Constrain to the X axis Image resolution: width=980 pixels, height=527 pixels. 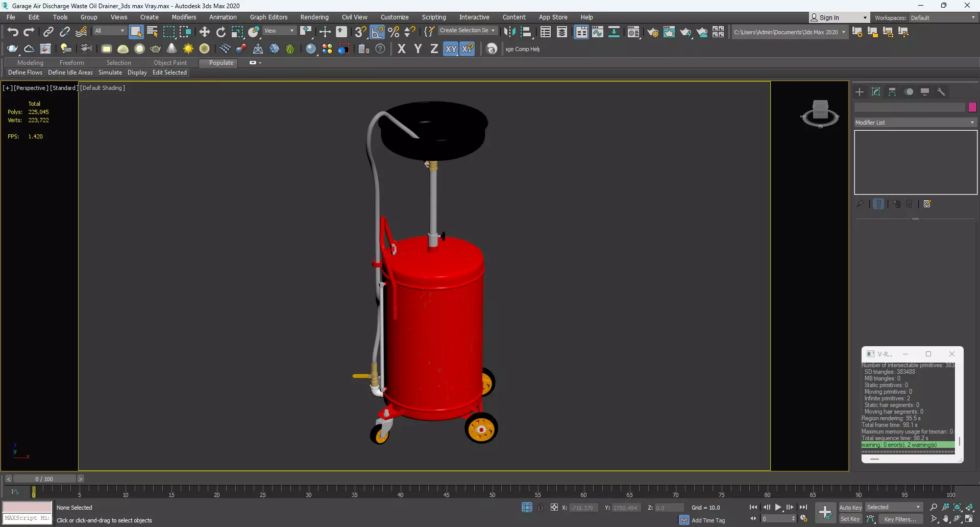[402, 49]
